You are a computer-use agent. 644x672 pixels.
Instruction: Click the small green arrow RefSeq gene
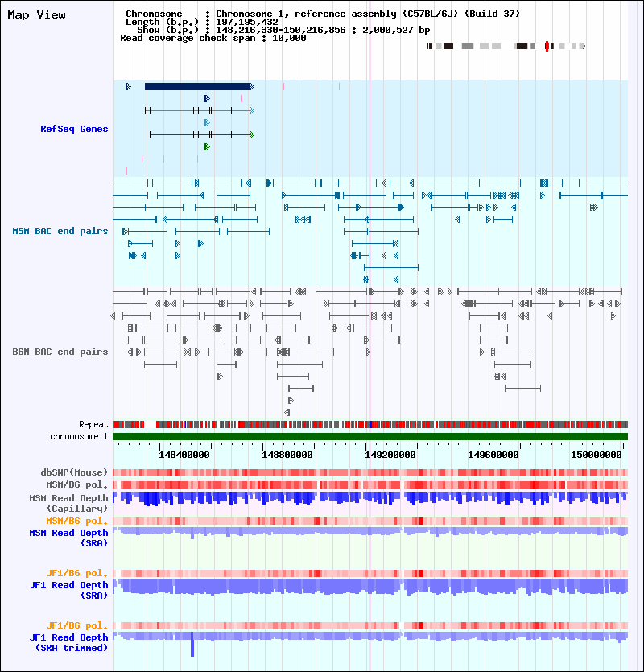(207, 147)
